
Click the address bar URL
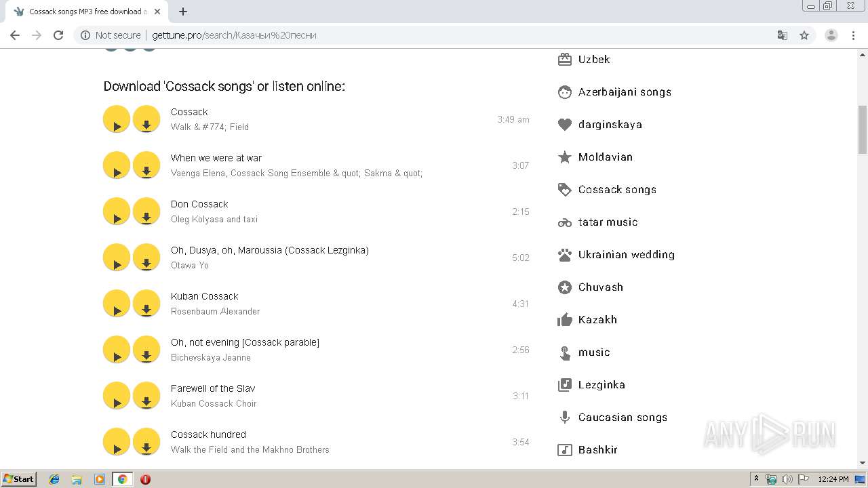click(x=234, y=35)
